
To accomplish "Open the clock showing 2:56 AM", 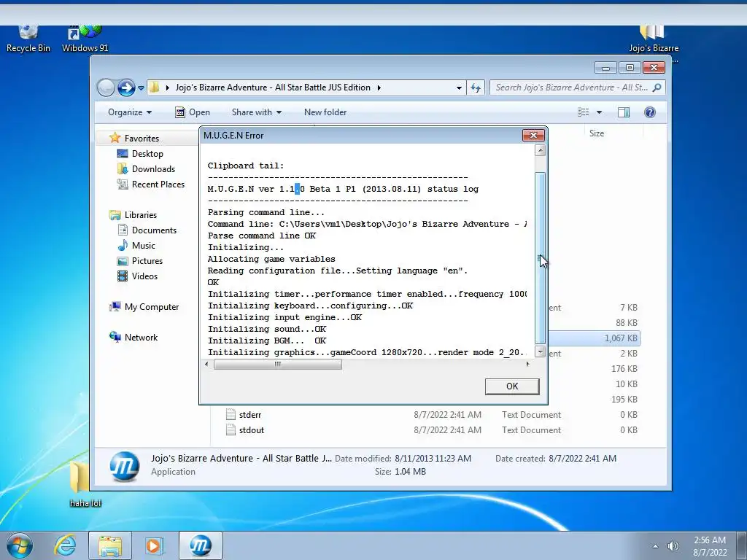I will pos(710,546).
